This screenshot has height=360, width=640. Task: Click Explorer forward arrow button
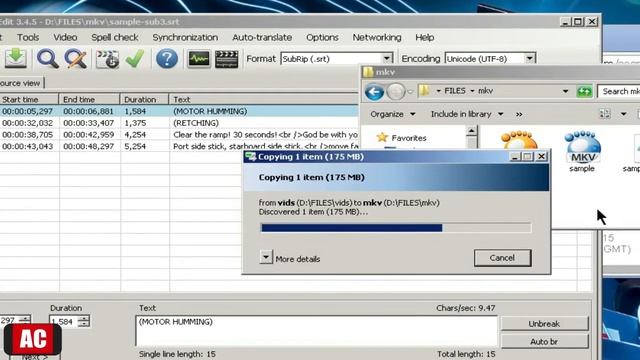396,91
